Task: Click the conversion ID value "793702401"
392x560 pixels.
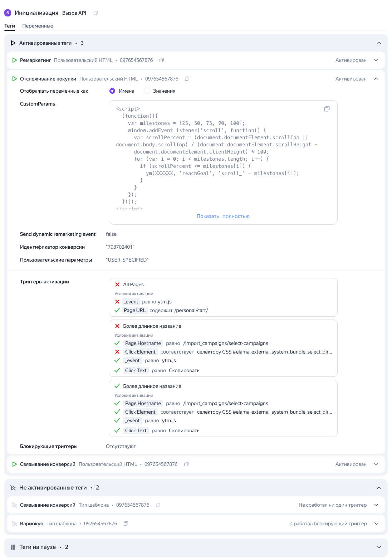Action: tap(120, 247)
